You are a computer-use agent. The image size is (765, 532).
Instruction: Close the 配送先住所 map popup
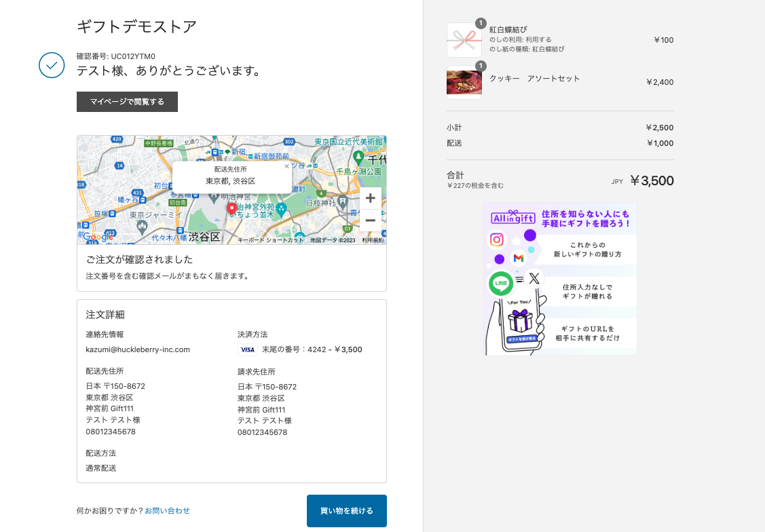(286, 166)
